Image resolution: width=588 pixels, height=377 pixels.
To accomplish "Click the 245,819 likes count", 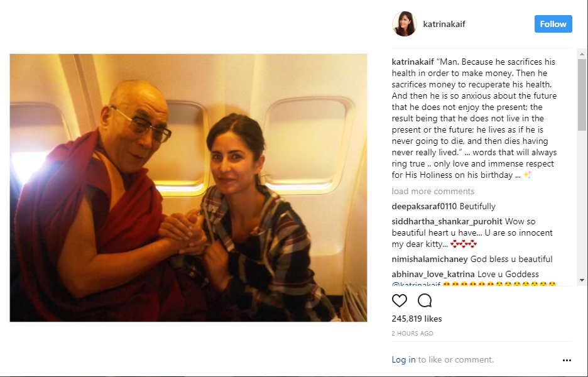I will pyautogui.click(x=416, y=319).
